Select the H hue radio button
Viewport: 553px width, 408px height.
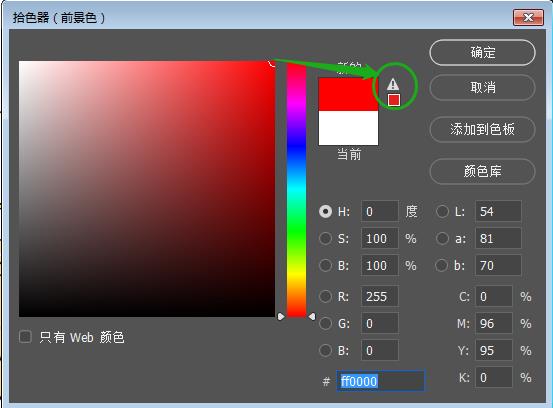click(x=326, y=211)
